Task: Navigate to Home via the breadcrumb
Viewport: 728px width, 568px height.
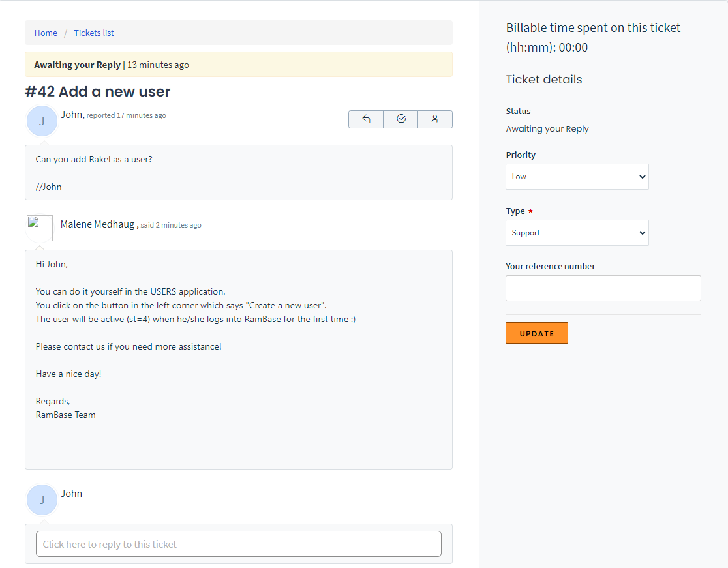Action: [46, 33]
